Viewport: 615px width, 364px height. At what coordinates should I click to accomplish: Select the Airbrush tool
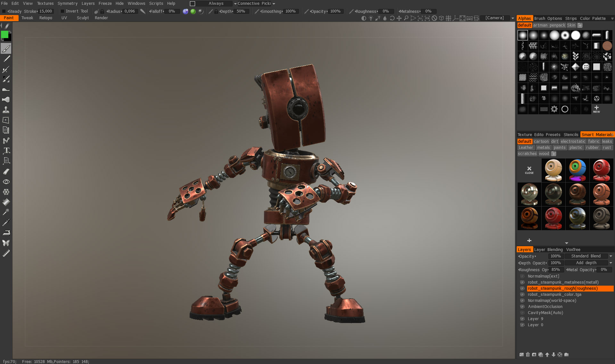[x=6, y=69]
